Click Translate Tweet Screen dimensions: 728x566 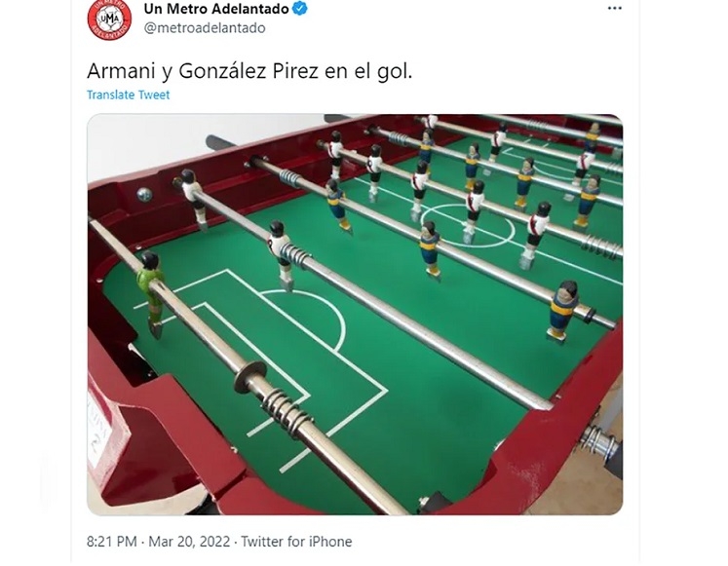[x=128, y=94]
